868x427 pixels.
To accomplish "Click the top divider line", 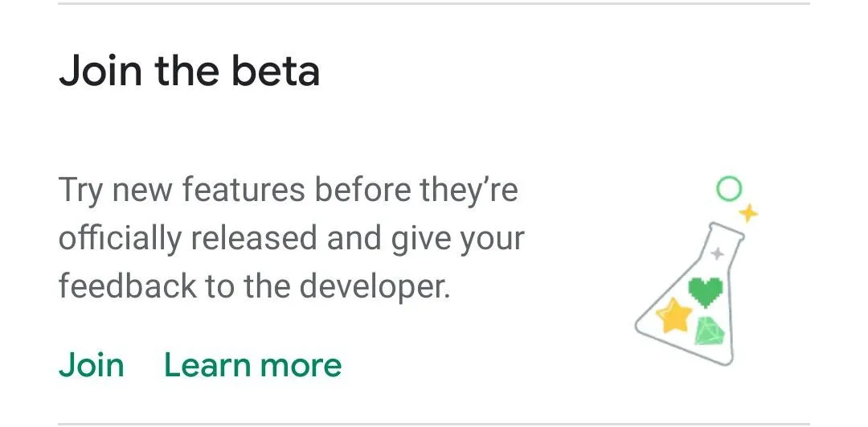I will pyautogui.click(x=434, y=3).
